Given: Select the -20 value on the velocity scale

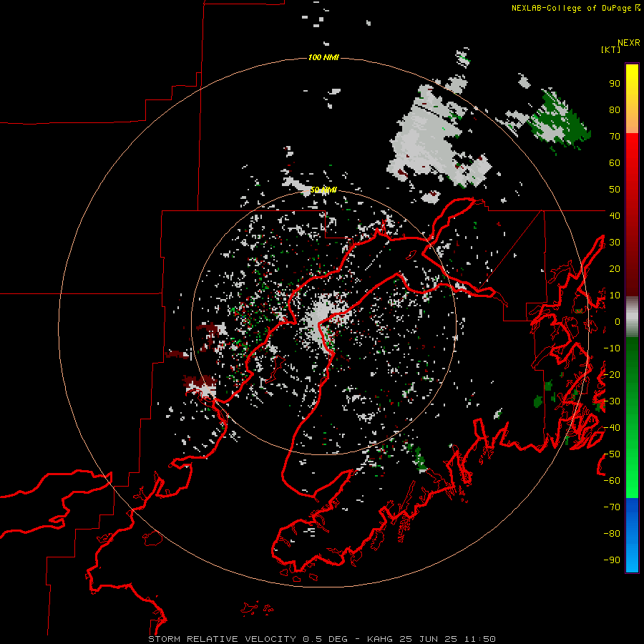Looking at the screenshot, I should 612,375.
